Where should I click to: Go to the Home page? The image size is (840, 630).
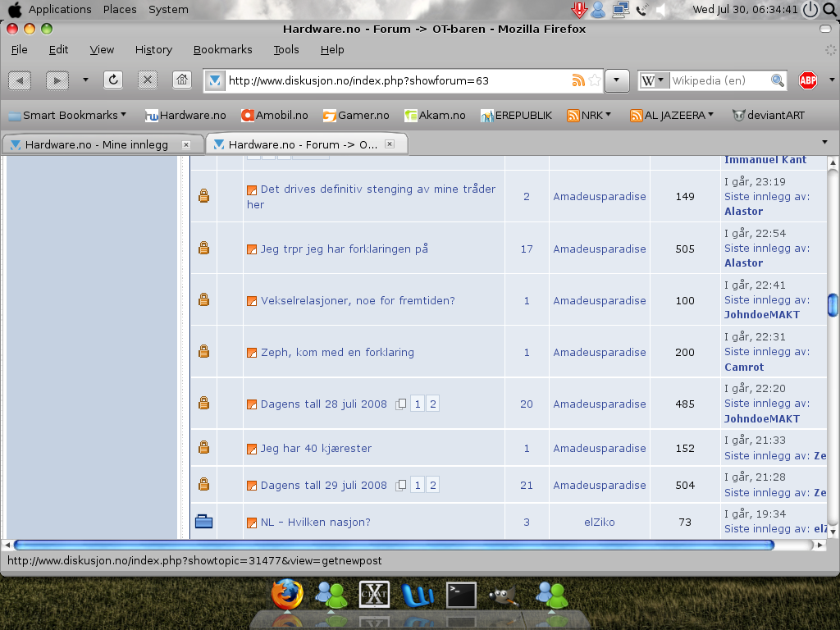click(182, 80)
